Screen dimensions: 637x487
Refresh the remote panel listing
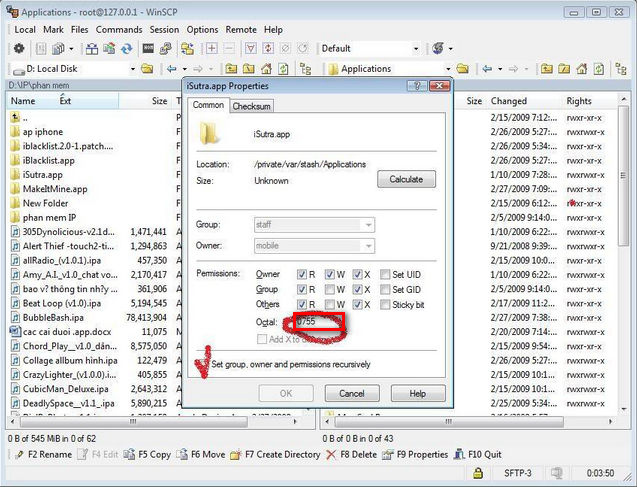(x=599, y=69)
